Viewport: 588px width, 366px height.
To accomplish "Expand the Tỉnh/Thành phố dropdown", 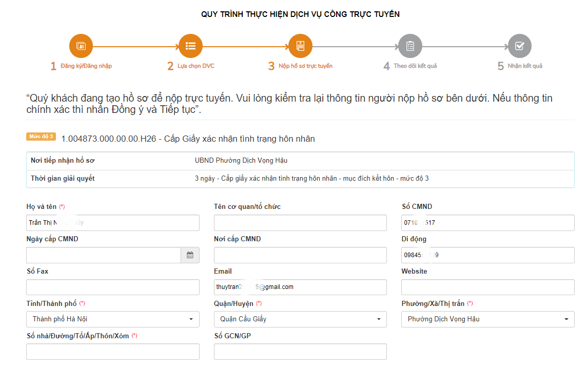I will tap(112, 319).
